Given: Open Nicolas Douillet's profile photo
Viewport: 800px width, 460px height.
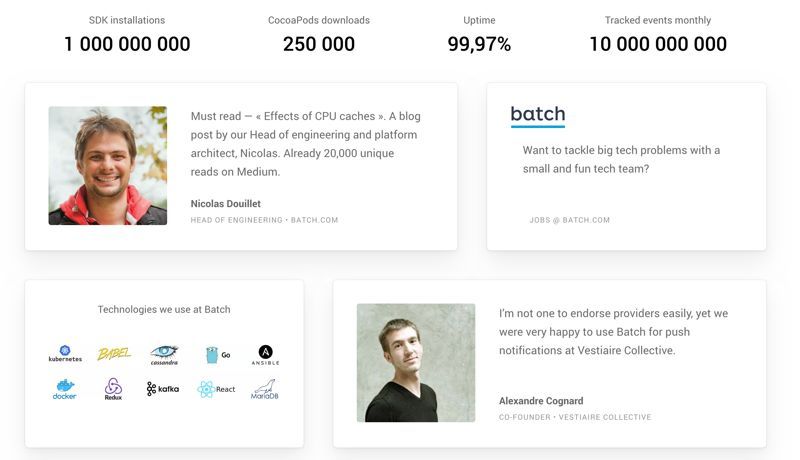Looking at the screenshot, I should click(108, 166).
